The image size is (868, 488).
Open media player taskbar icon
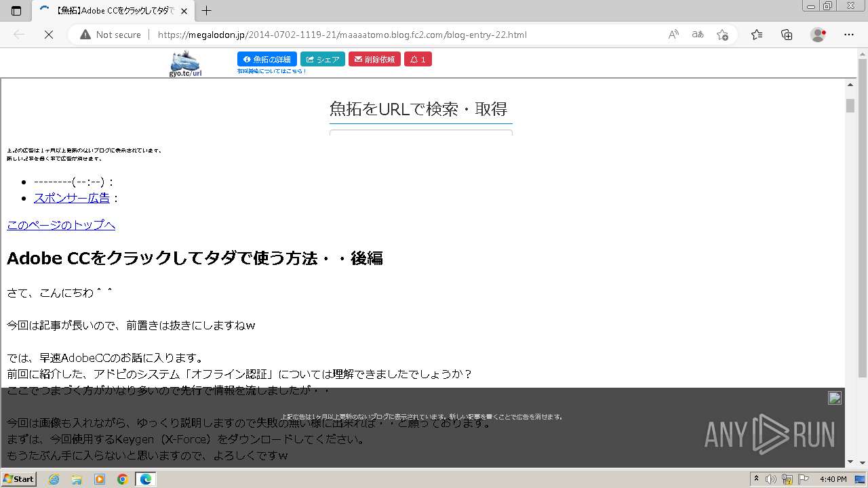click(100, 479)
